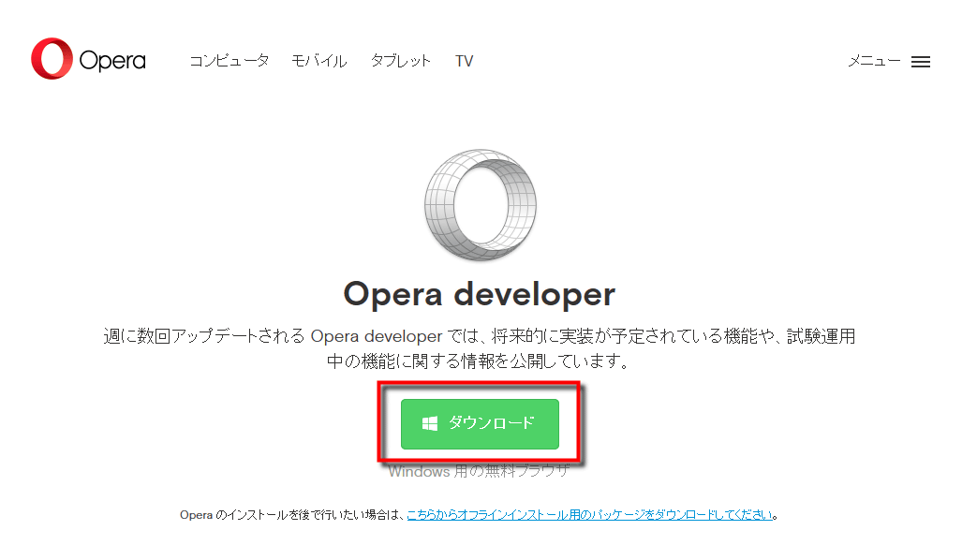Click the Opera developer heading

click(x=480, y=294)
